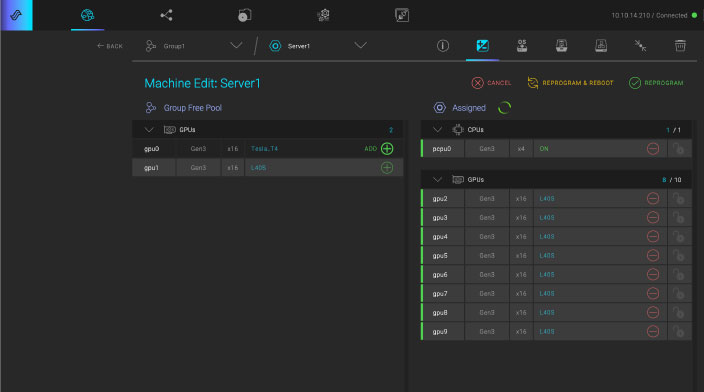This screenshot has height=392, width=704.
Task: Click the info icon for Server1
Action: tap(443, 46)
